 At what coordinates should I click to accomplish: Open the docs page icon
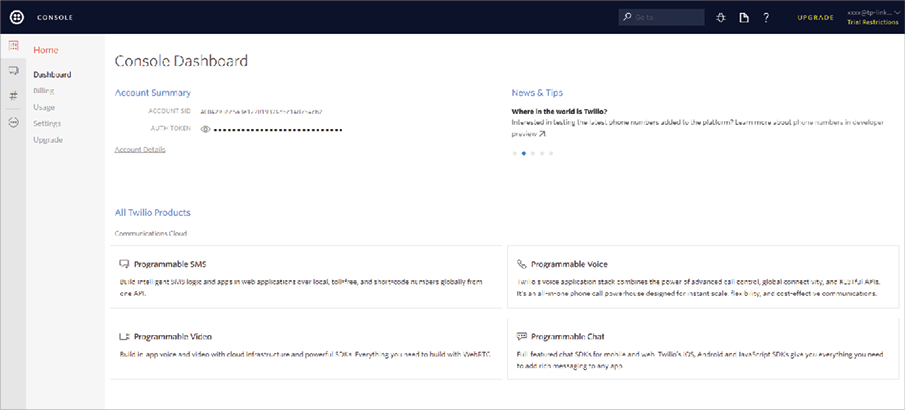pyautogui.click(x=745, y=17)
